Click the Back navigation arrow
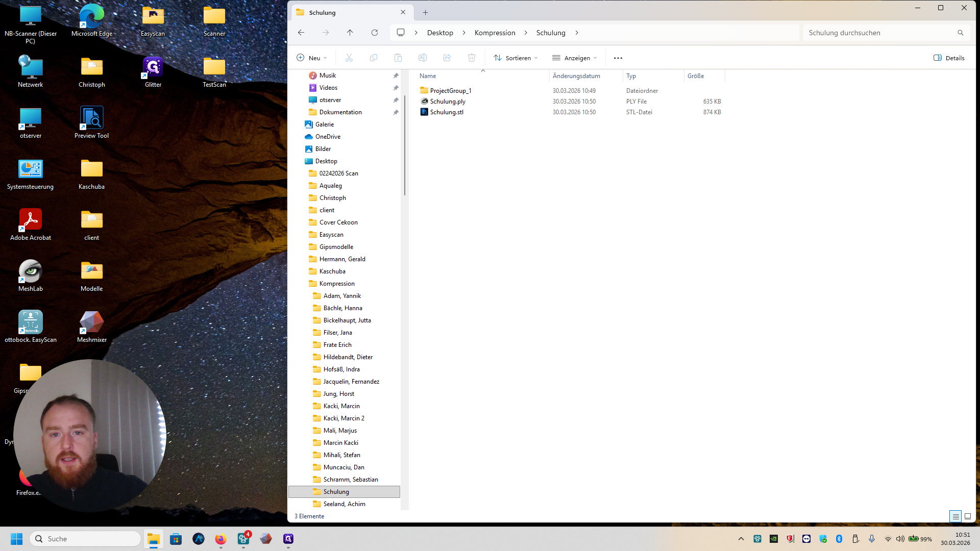Image resolution: width=980 pixels, height=551 pixels. [x=301, y=33]
